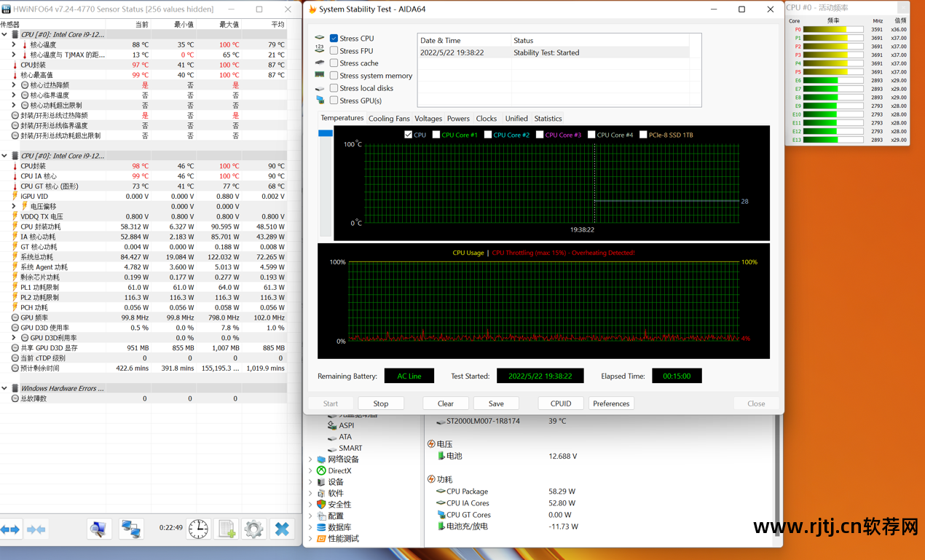This screenshot has height=560, width=925.
Task: Click the expand columns arrows icon in HWiNFO
Action: [10, 529]
